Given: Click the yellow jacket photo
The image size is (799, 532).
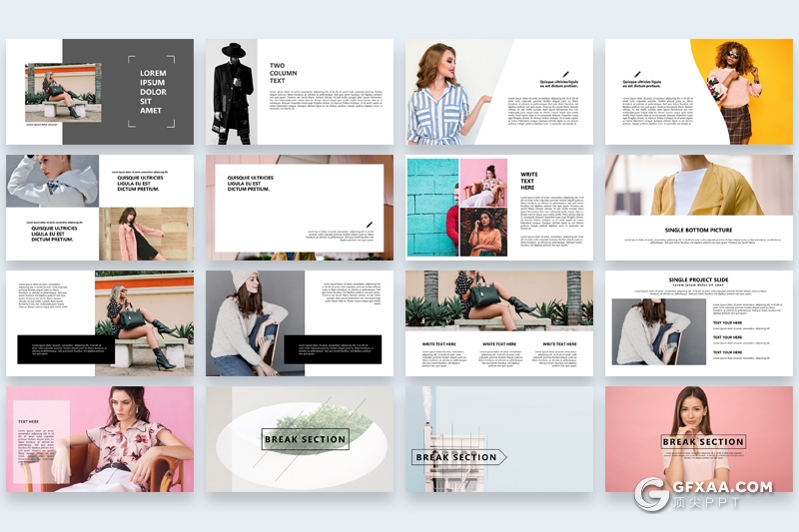Looking at the screenshot, I should [698, 185].
